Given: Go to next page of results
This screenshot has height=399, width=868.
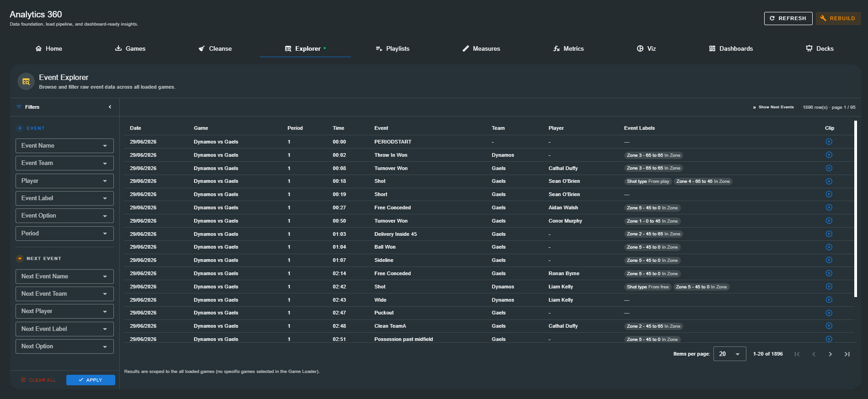Looking at the screenshot, I should (x=830, y=354).
